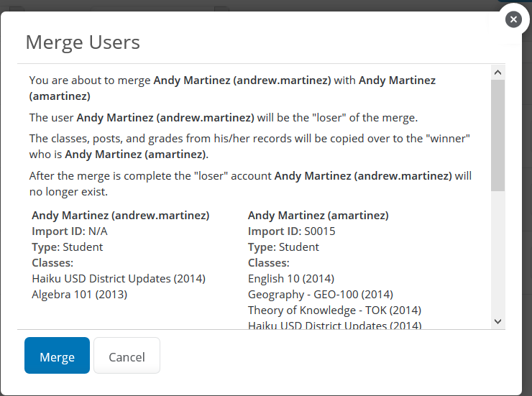Image resolution: width=532 pixels, height=396 pixels.
Task: Click the 'loser' account warning sentence
Action: point(250,183)
